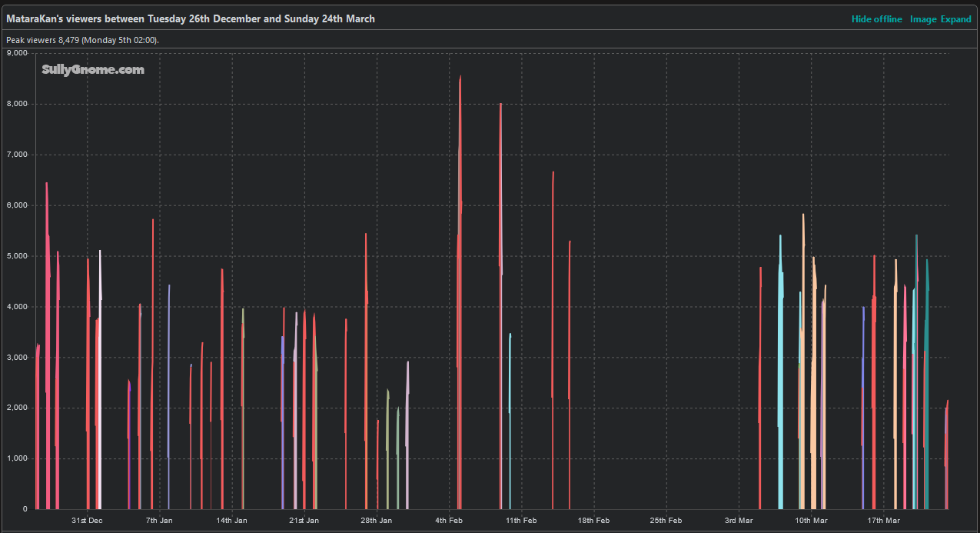Viewport: 980px width, 533px height.
Task: Expand the viewers chart
Action: 956,19
